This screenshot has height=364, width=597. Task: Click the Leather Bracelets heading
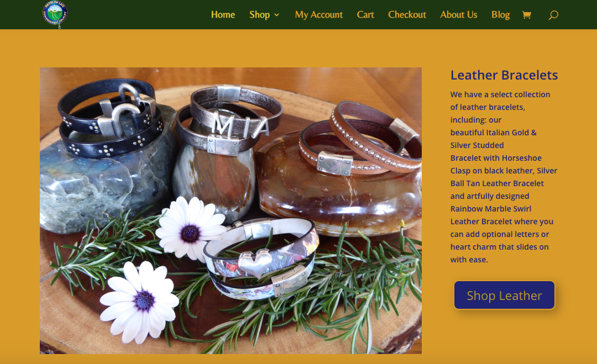504,75
